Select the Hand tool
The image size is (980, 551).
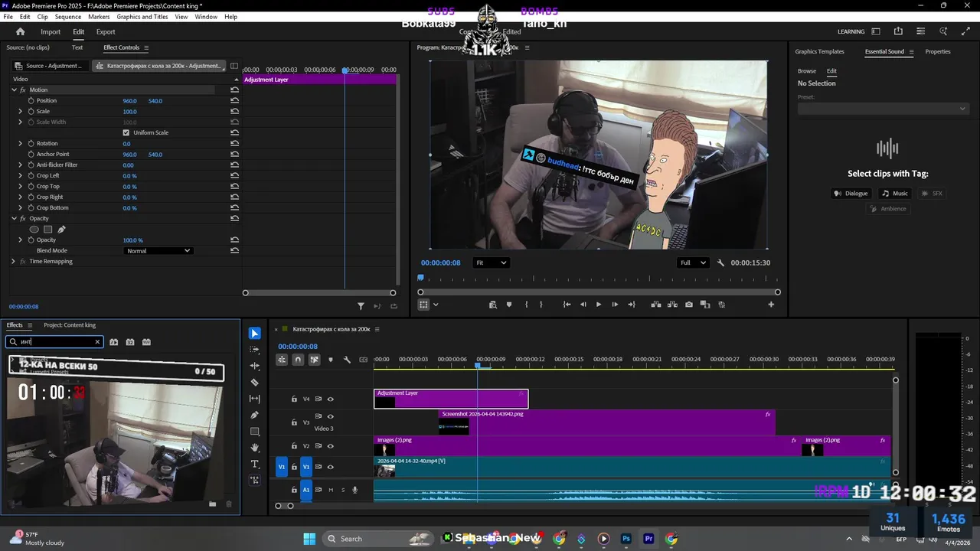tap(255, 448)
